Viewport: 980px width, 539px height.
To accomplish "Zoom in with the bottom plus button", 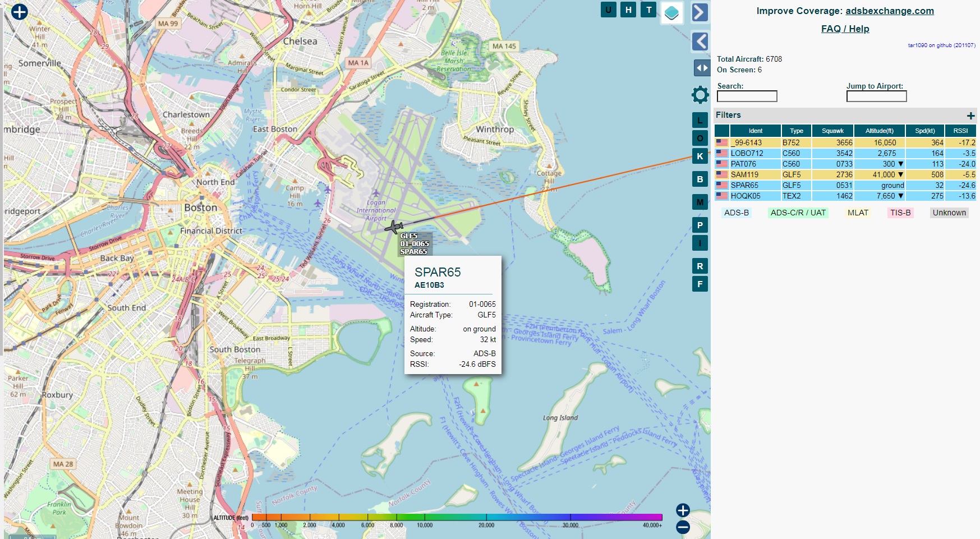I will click(x=683, y=510).
